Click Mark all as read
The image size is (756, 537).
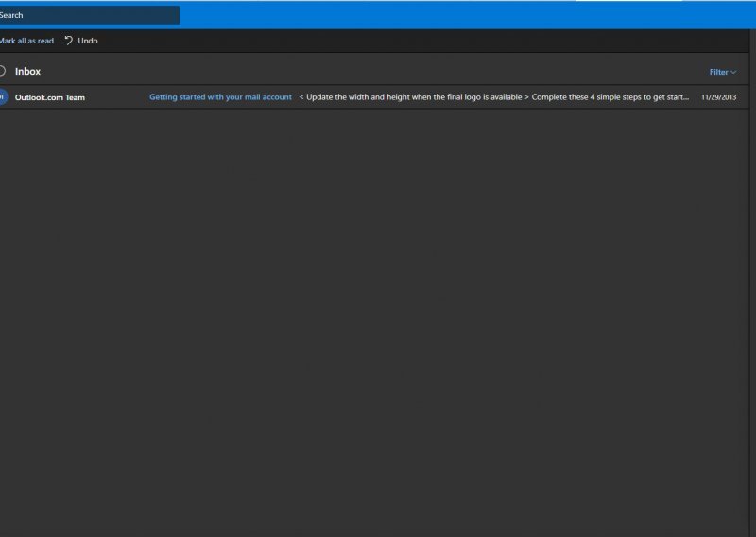26,41
